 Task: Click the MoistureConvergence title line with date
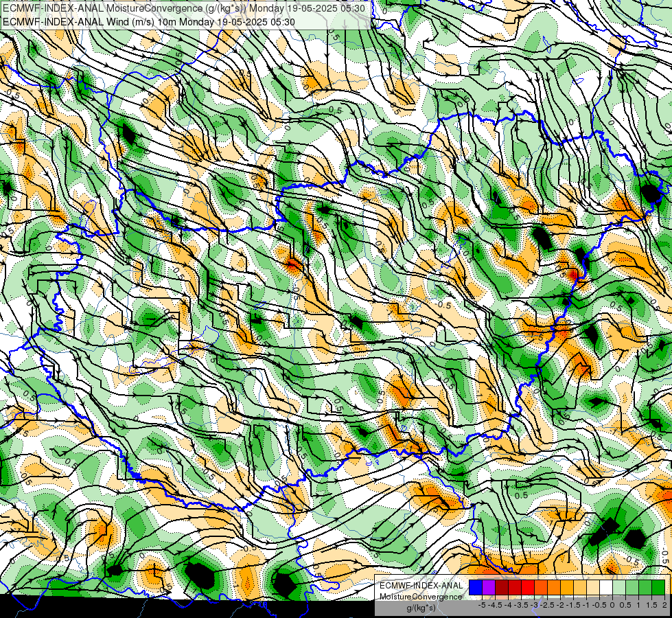pos(183,8)
